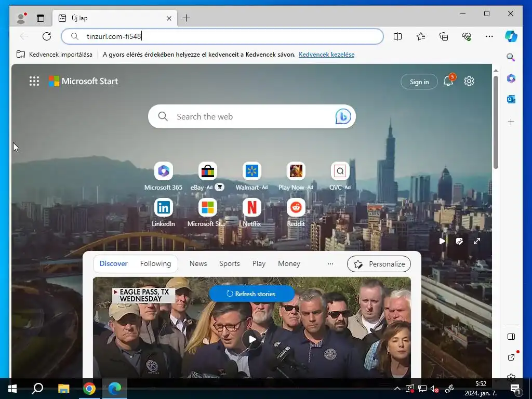Expand the background to full view
Viewport: 532px width, 399px height.
tap(477, 241)
